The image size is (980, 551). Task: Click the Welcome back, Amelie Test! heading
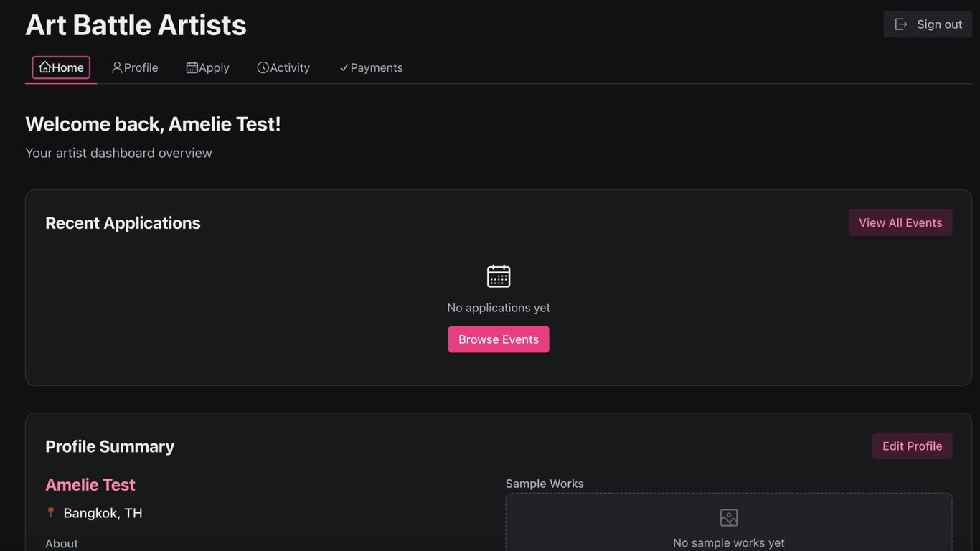(153, 124)
